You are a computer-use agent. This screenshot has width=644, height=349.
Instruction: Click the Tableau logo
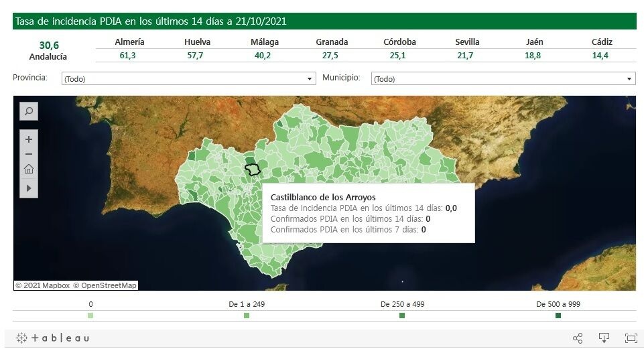click(x=52, y=338)
